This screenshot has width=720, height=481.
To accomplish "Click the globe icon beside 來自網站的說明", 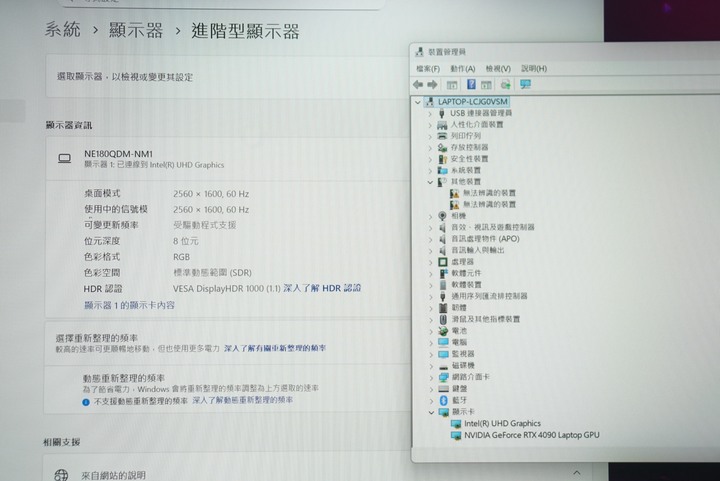I will tap(62, 475).
